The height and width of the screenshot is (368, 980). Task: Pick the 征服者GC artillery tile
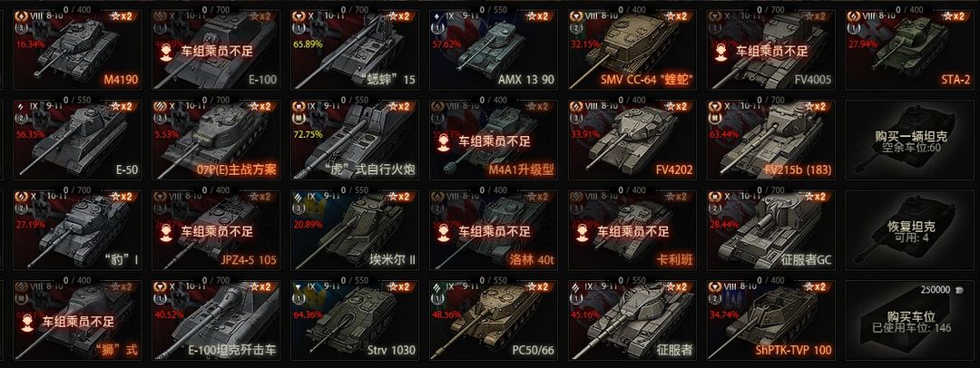(771, 230)
